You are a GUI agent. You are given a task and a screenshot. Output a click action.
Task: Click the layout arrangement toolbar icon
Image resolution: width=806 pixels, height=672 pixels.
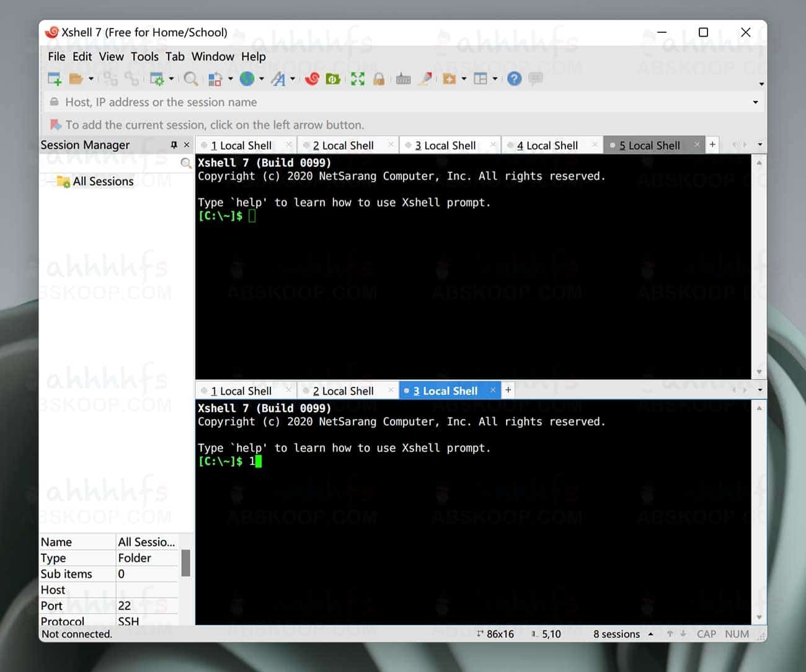pos(480,79)
